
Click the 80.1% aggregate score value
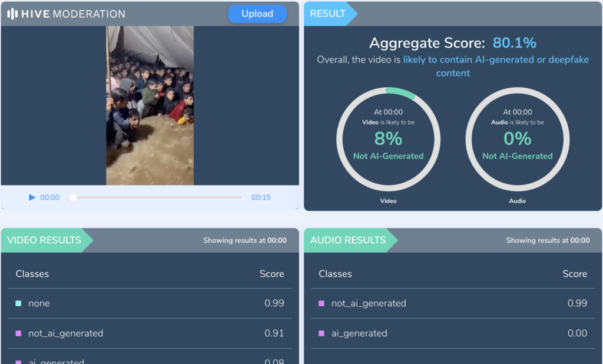coord(514,42)
